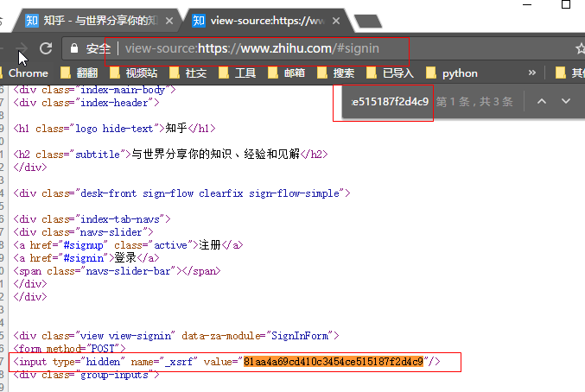Screen dimensions: 585x392
Task: Click the form method POST line
Action: click(69, 349)
